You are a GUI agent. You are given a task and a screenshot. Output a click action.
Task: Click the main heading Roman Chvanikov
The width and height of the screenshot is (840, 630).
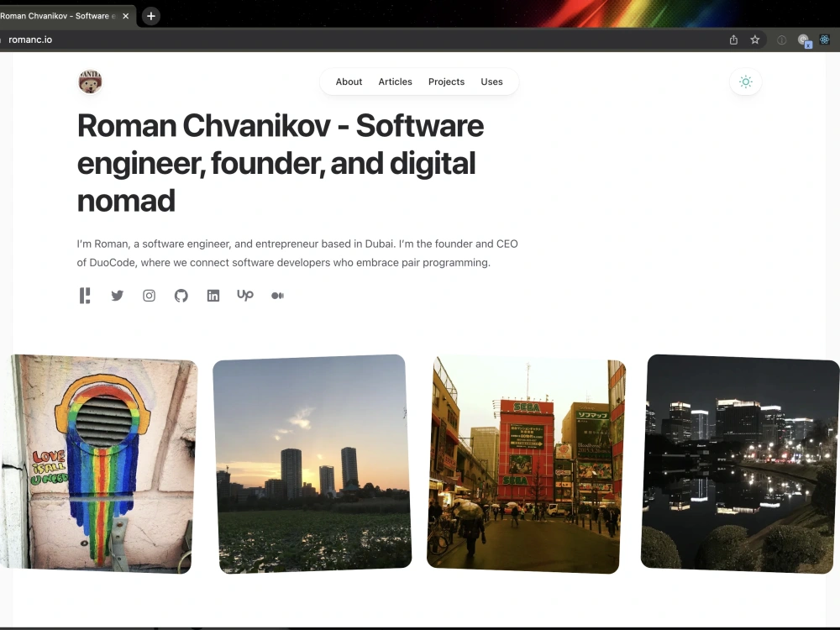click(281, 163)
